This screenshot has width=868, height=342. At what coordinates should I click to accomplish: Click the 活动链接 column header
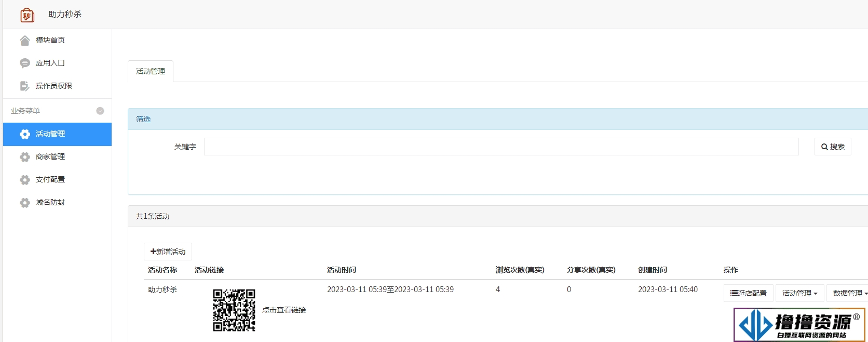click(x=209, y=270)
